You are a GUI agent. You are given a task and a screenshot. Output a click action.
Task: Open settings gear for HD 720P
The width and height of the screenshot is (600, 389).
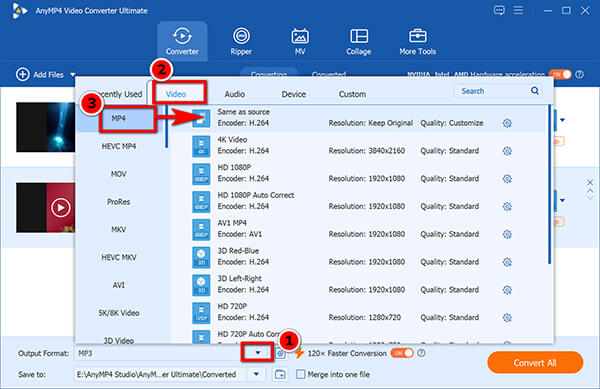tap(507, 317)
